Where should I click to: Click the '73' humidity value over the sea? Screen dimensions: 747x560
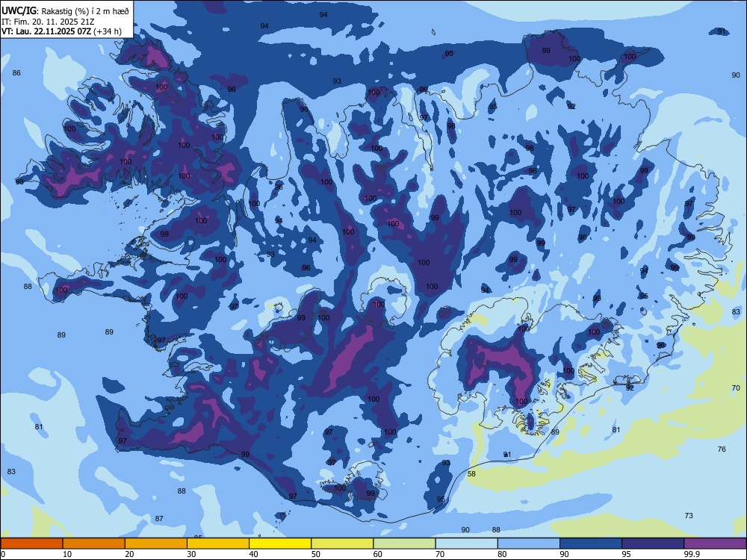point(689,516)
